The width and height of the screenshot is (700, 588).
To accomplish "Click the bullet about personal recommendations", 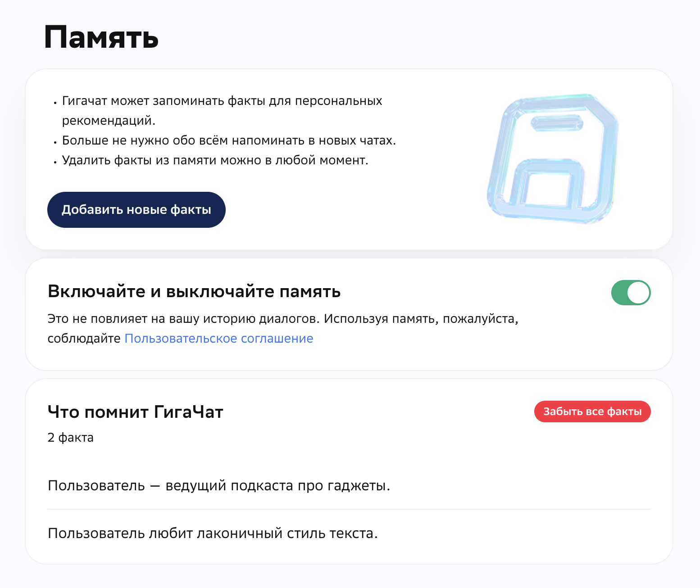I will [222, 101].
